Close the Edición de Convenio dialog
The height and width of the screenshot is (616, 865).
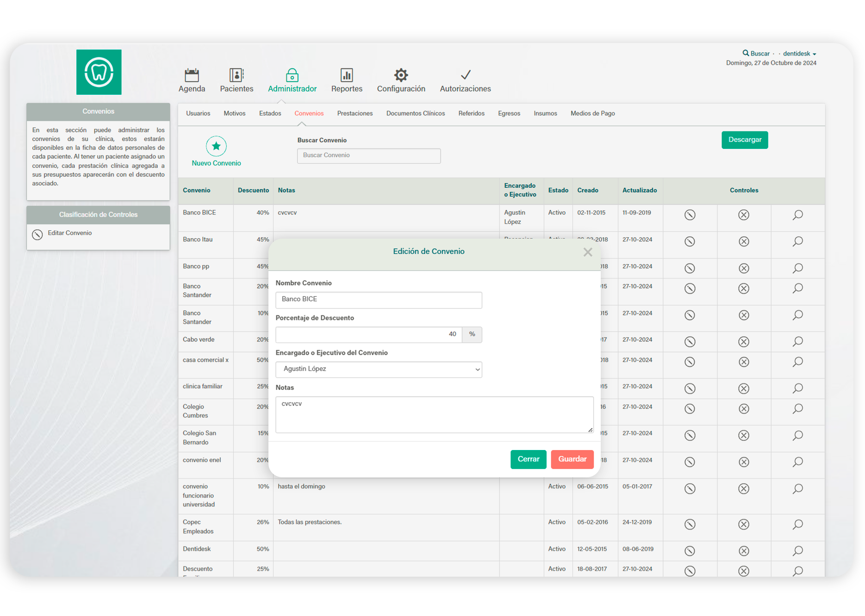(x=588, y=252)
